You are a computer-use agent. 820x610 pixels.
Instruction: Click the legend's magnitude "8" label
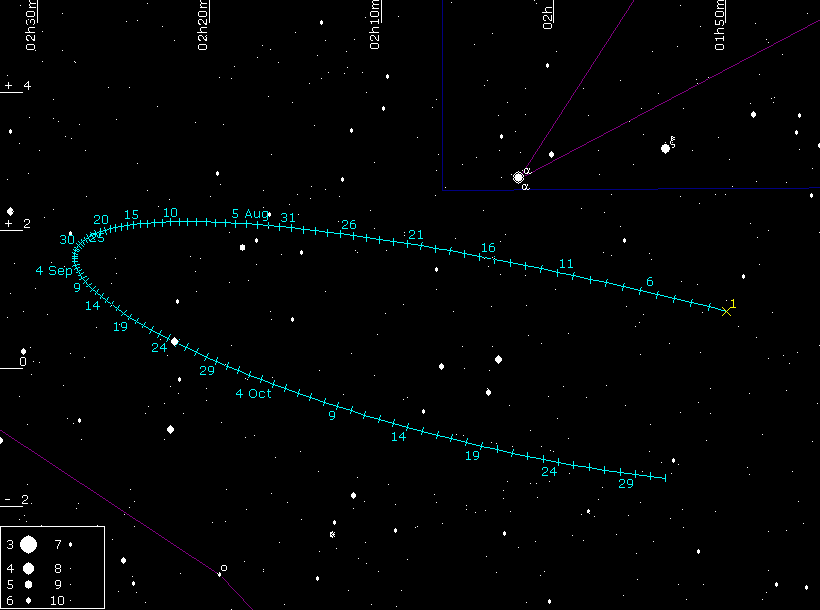(58, 568)
